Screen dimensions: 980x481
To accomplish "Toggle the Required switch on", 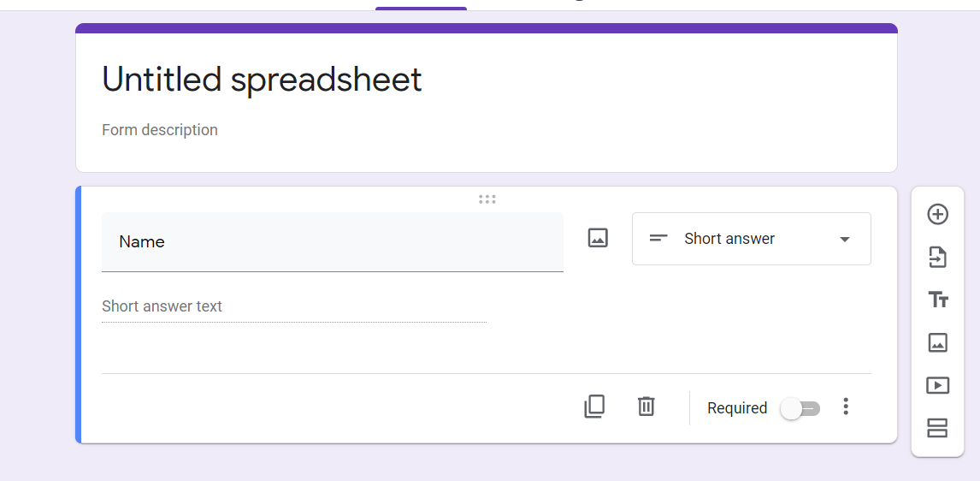I will tap(800, 408).
